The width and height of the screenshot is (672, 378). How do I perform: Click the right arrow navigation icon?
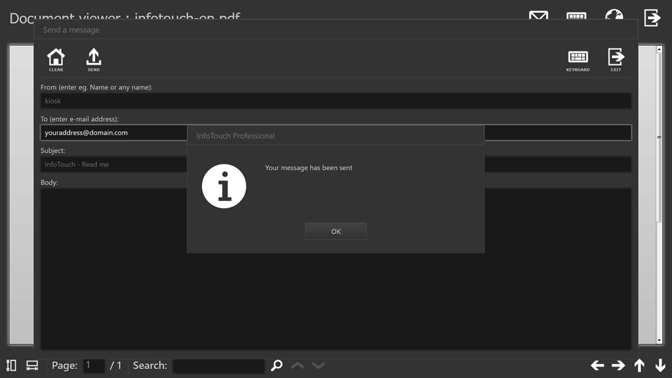click(618, 366)
